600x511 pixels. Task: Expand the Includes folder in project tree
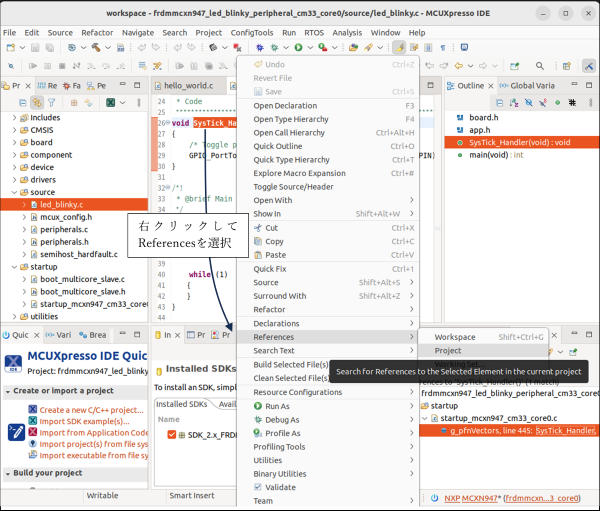pyautogui.click(x=14, y=118)
